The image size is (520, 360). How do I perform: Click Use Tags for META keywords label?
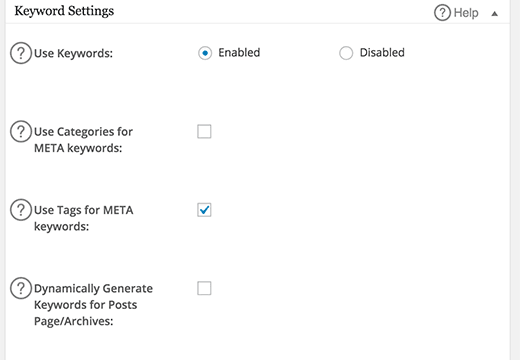tap(84, 218)
